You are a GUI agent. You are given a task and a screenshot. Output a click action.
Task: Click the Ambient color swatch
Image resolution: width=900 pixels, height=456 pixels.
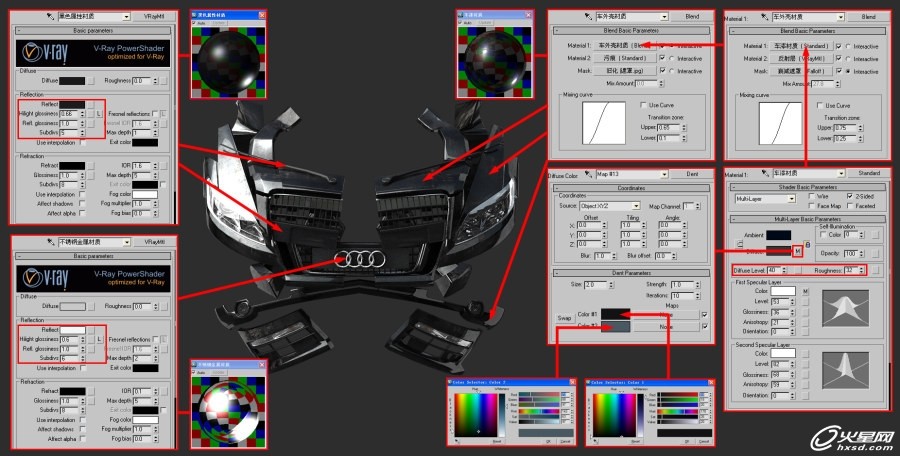coord(778,235)
